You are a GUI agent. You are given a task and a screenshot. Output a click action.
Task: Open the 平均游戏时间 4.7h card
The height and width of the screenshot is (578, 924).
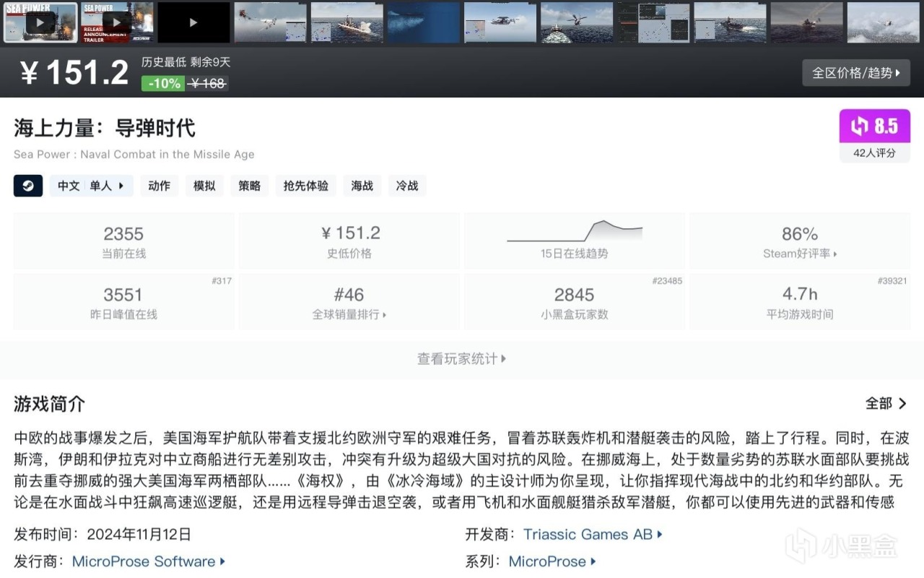pos(800,302)
